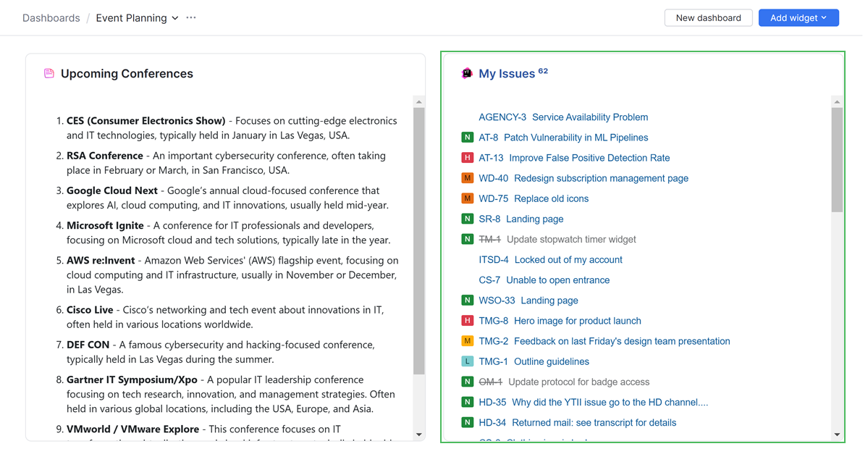Click the New dashboard button

tap(707, 17)
